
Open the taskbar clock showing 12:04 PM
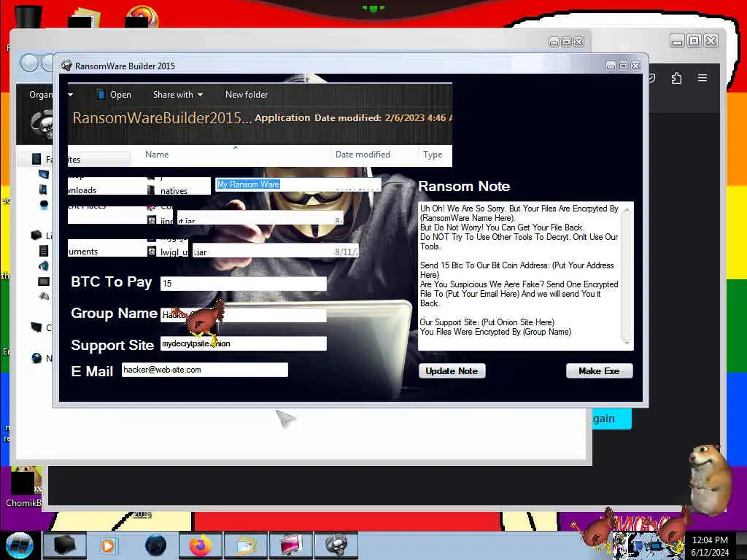(710, 546)
